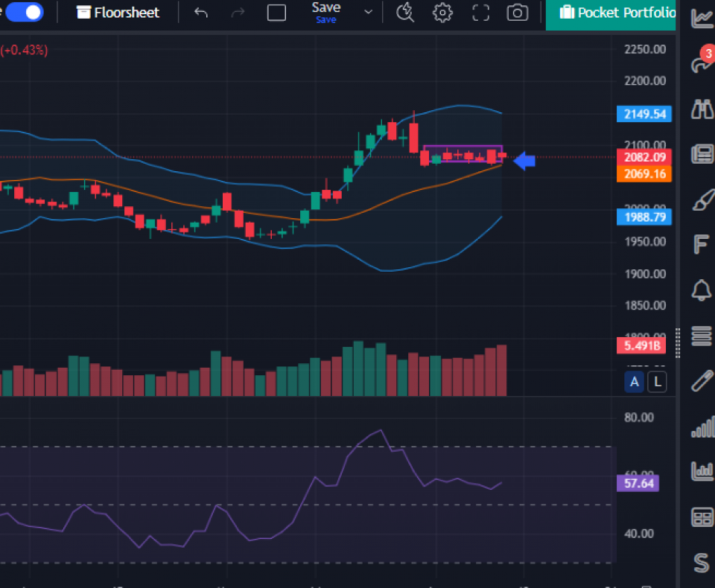Expand the Save dropdown arrow
715x588 pixels.
coord(368,13)
